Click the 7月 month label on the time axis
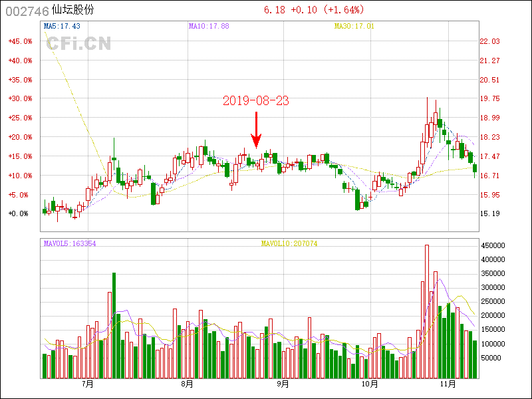The width and height of the screenshot is (532, 399). [86, 384]
